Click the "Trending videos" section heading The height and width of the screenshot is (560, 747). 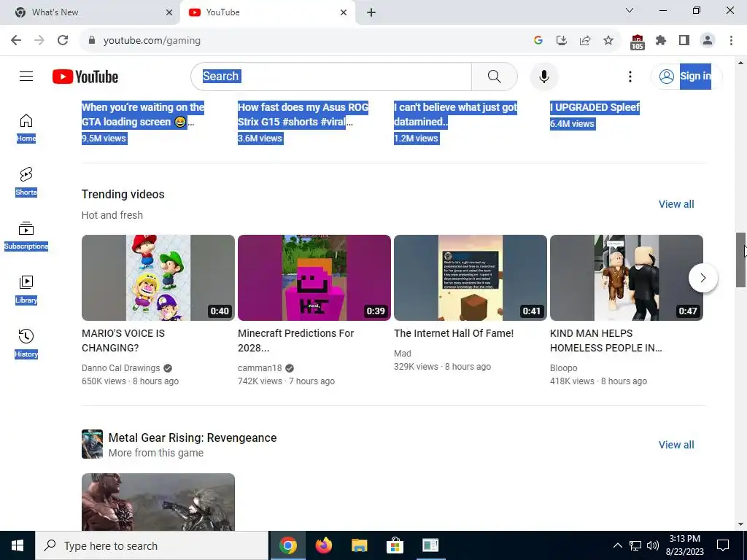pyautogui.click(x=123, y=194)
